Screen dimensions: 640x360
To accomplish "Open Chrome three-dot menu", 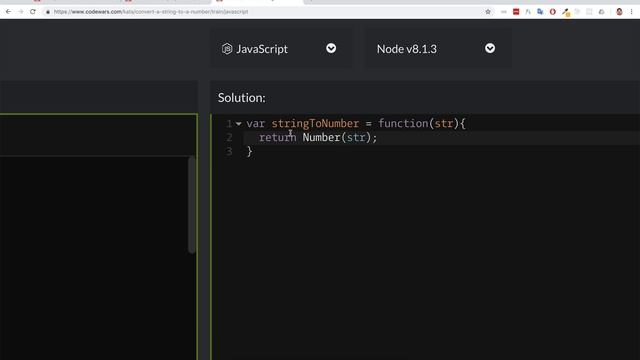I will pyautogui.click(x=631, y=12).
